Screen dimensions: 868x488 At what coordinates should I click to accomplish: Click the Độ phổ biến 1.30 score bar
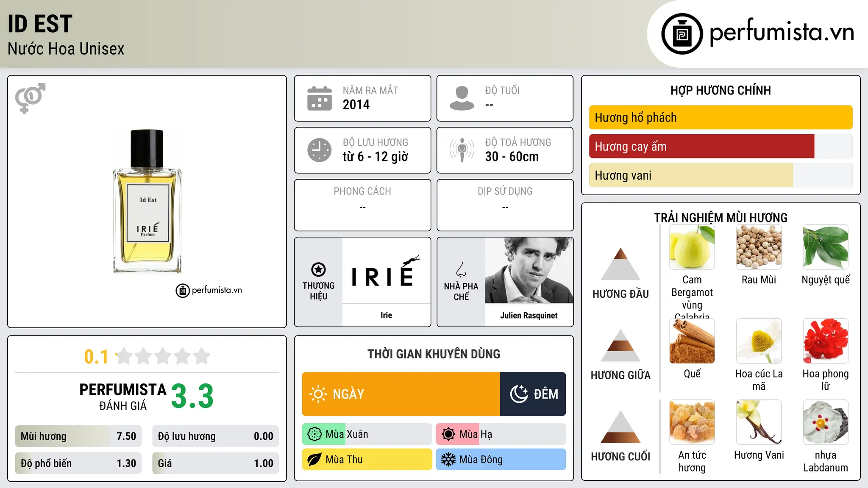[x=78, y=463]
